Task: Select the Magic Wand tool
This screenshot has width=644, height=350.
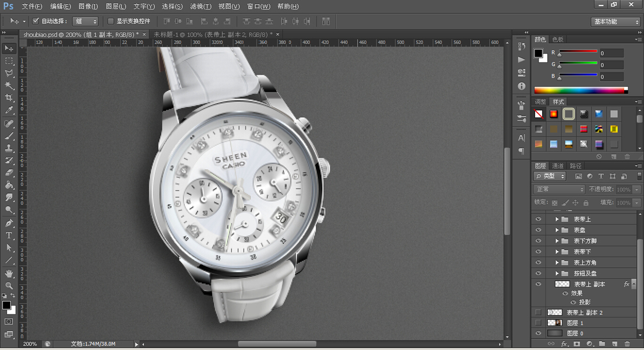Action: 9,86
